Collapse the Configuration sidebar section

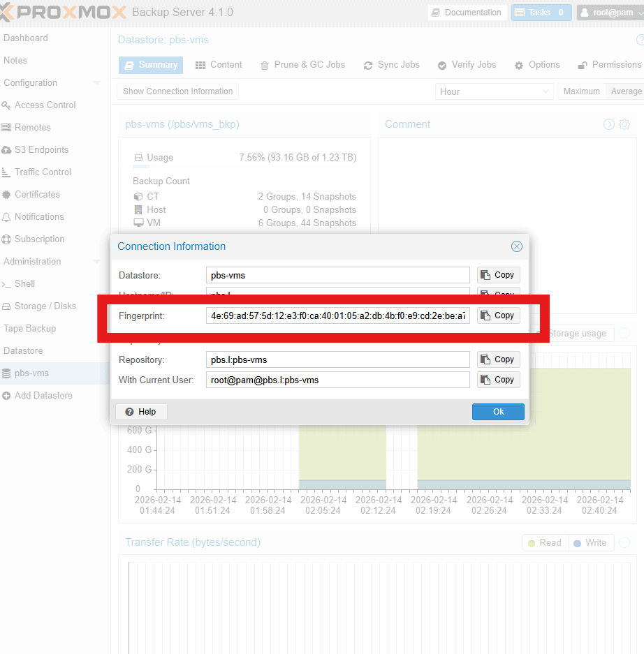tap(96, 83)
